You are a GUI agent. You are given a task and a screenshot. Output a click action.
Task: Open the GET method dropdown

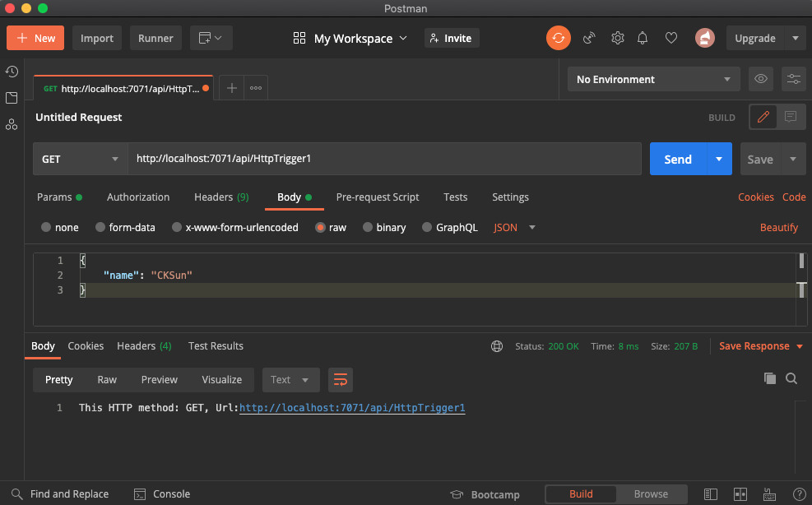click(81, 159)
